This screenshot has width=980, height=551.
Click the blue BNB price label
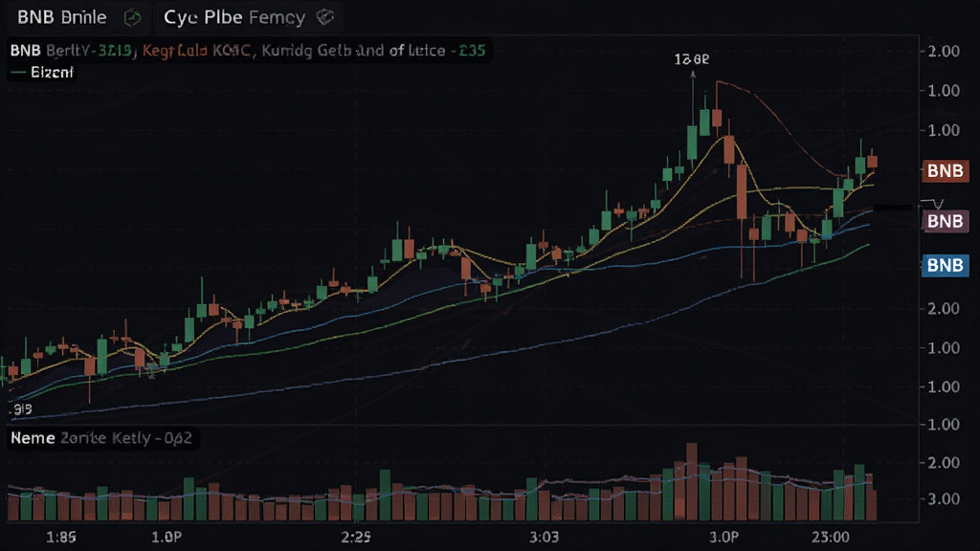945,266
